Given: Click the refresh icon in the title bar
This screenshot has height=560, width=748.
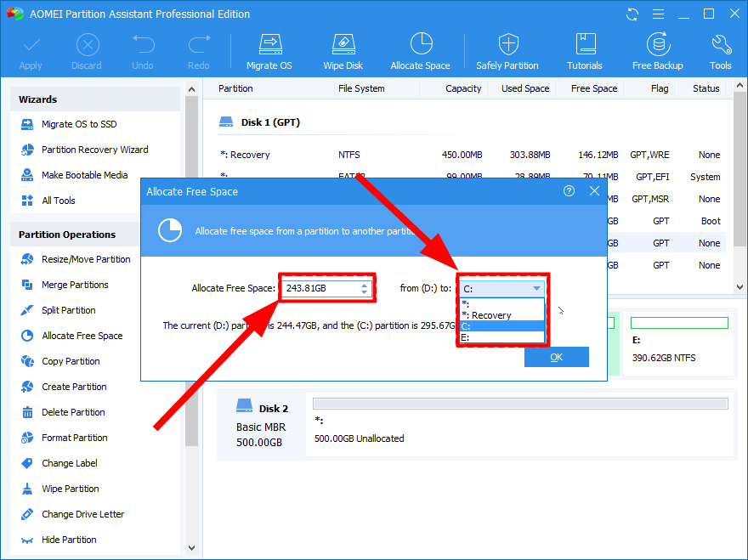Looking at the screenshot, I should click(x=630, y=13).
